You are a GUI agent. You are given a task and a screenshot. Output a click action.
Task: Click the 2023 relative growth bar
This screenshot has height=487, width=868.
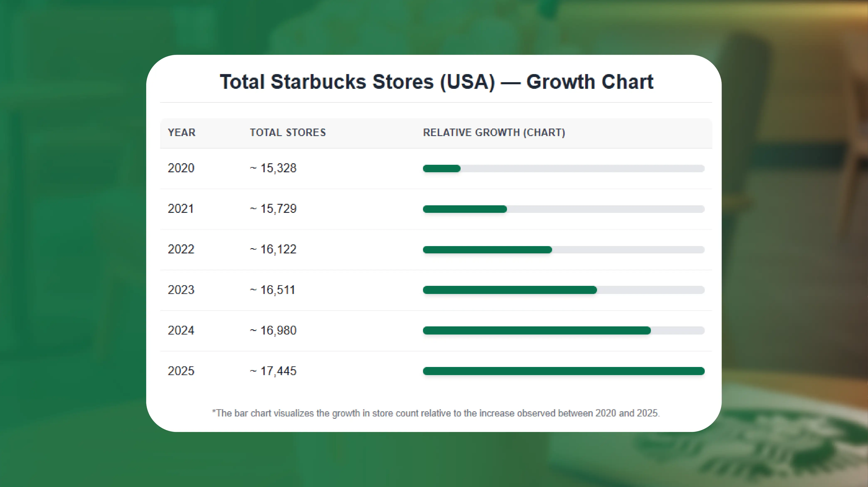tap(509, 290)
